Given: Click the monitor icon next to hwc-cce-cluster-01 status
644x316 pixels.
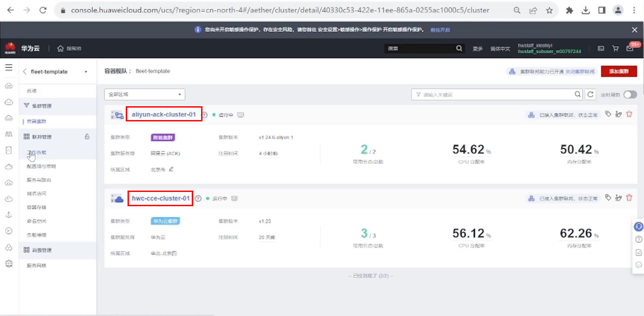Looking at the screenshot, I should [x=235, y=198].
